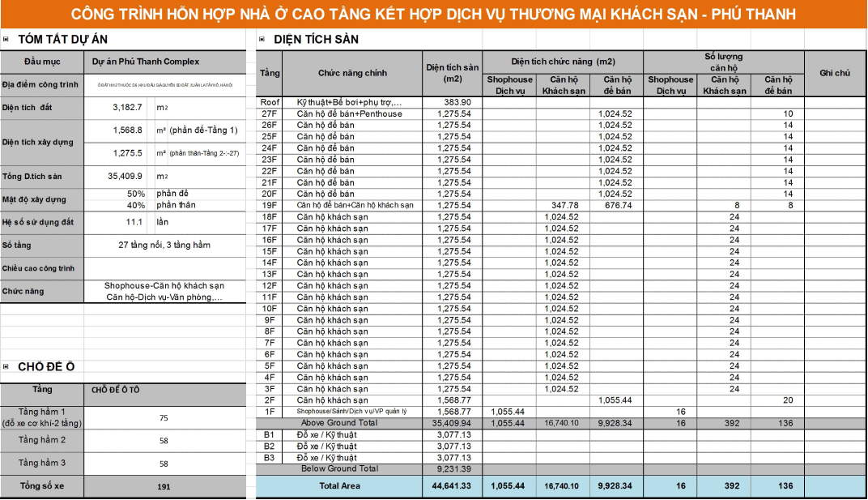Click the 'Đầu mục' header cell

pyautogui.click(x=42, y=62)
